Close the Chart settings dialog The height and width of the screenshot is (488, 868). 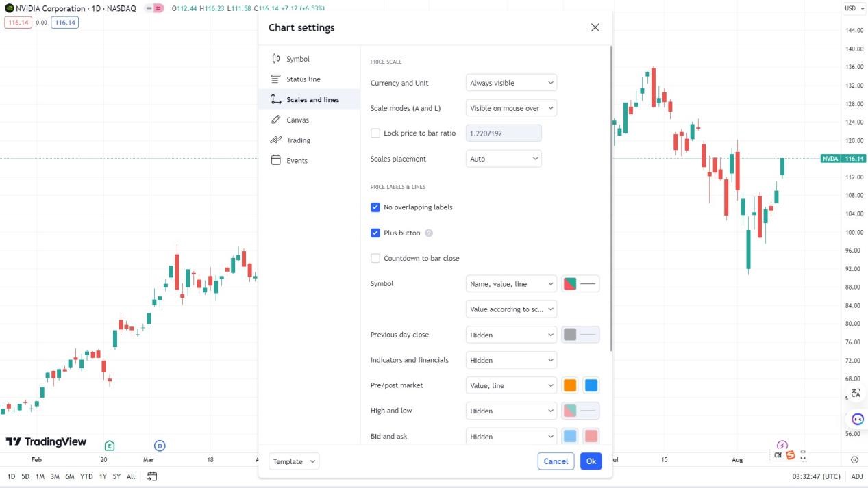[595, 27]
